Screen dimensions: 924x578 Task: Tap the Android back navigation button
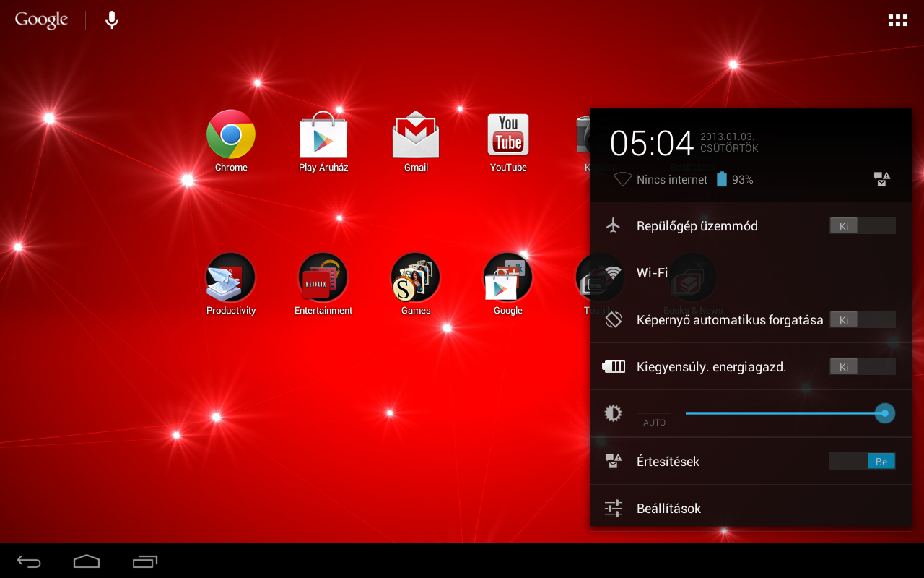coord(30,561)
